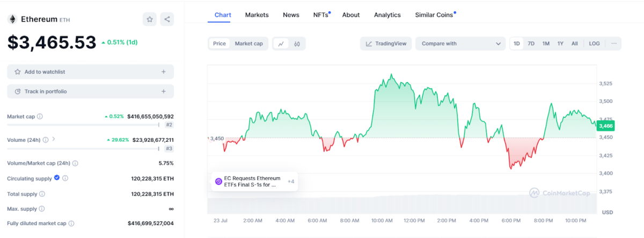Track Ethereum in portfolio
644x238 pixels.
(x=90, y=91)
